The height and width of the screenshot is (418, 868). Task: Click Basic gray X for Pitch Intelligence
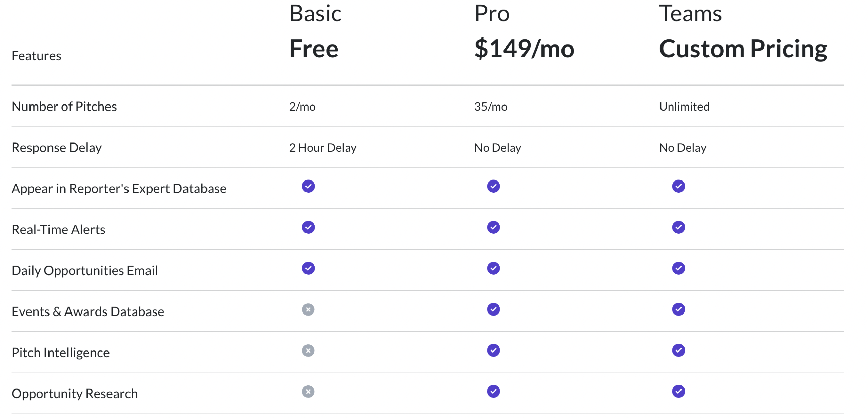coord(308,350)
